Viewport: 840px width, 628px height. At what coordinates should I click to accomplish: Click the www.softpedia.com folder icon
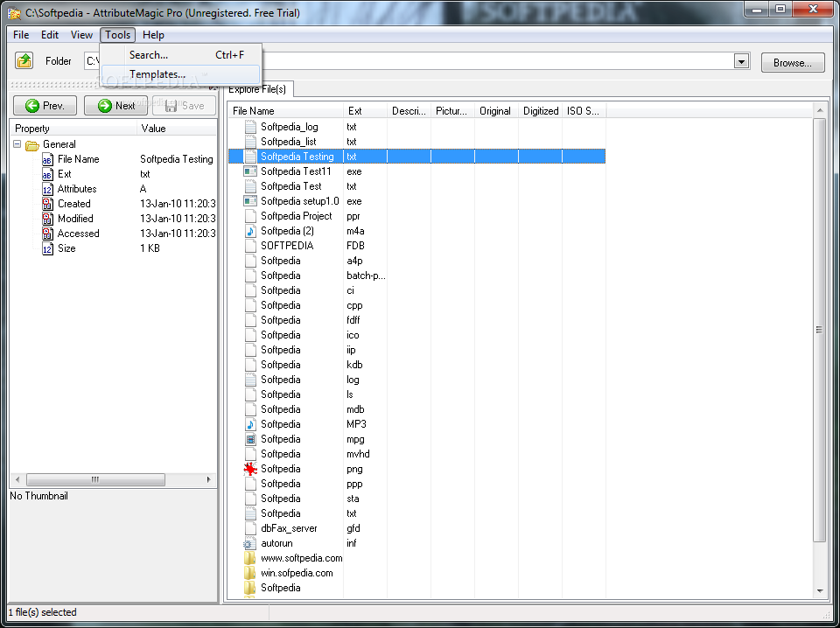click(x=250, y=558)
